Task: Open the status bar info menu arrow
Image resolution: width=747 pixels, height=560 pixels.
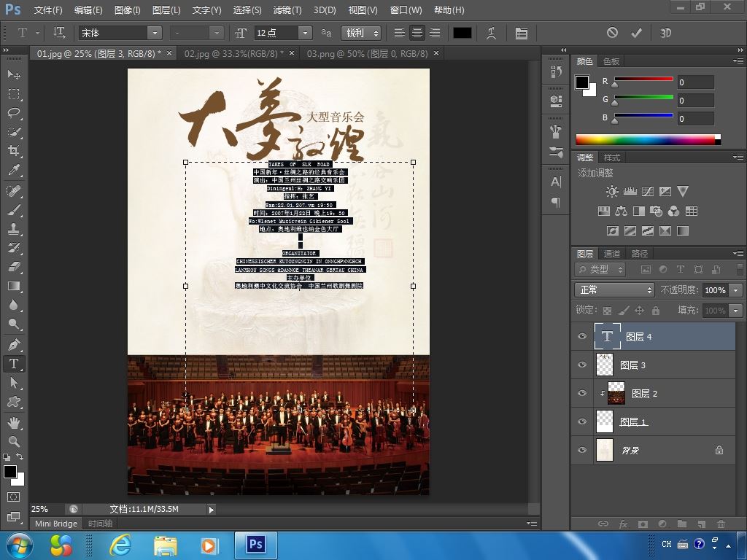Action: [x=211, y=510]
